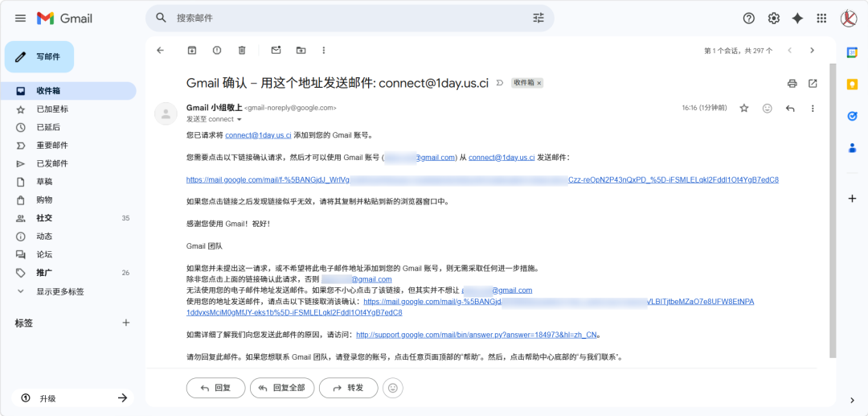Mark the message as unread
The height and width of the screenshot is (416, 868).
pyautogui.click(x=276, y=51)
